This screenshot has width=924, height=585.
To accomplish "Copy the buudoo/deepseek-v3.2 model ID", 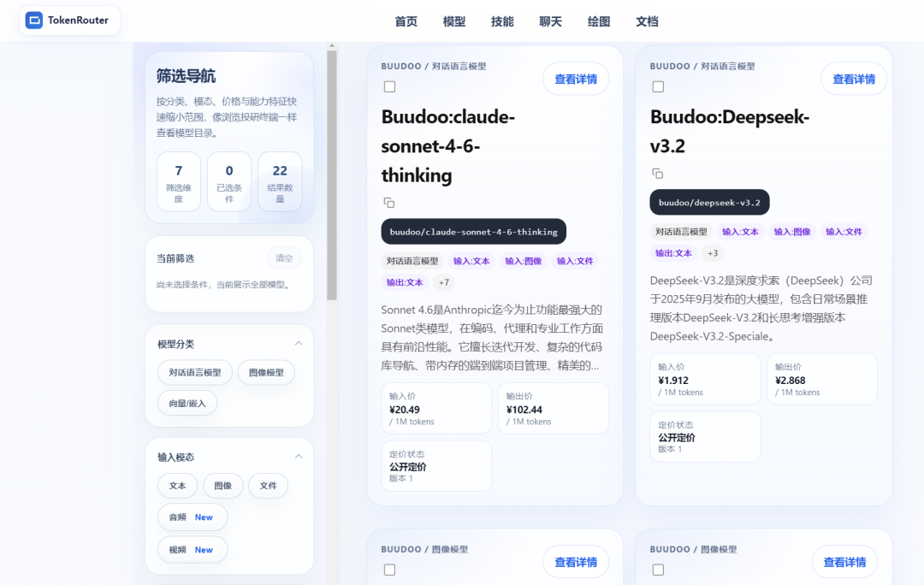I will [x=658, y=174].
